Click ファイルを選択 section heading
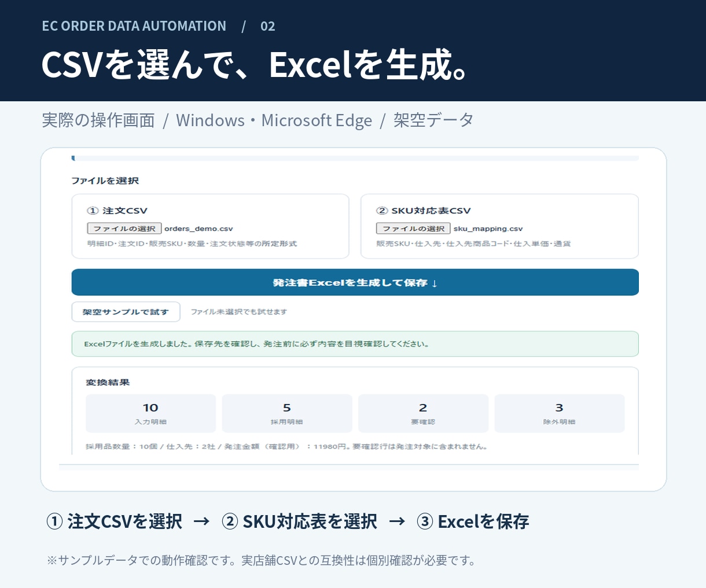Image resolution: width=706 pixels, height=588 pixels. pos(105,181)
